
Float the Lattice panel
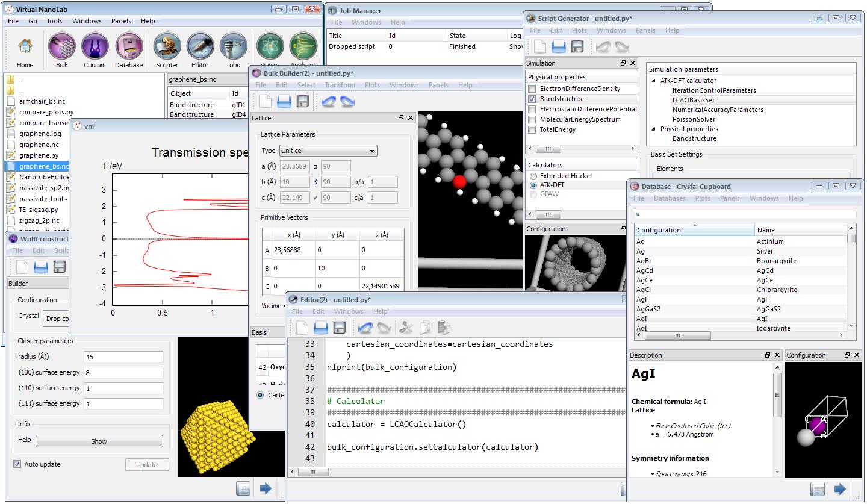(x=401, y=118)
